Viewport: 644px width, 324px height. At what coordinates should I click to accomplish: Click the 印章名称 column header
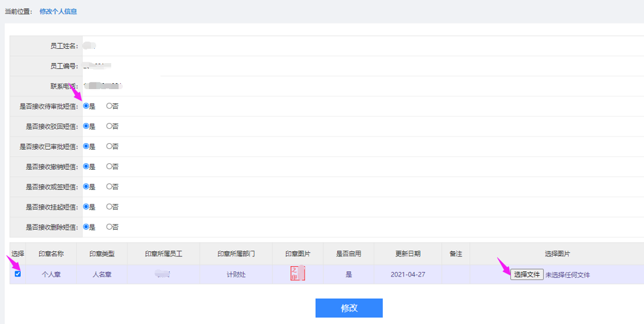click(51, 254)
